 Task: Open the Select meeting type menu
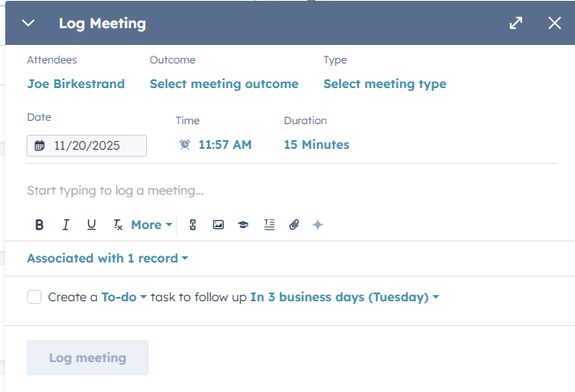point(384,84)
